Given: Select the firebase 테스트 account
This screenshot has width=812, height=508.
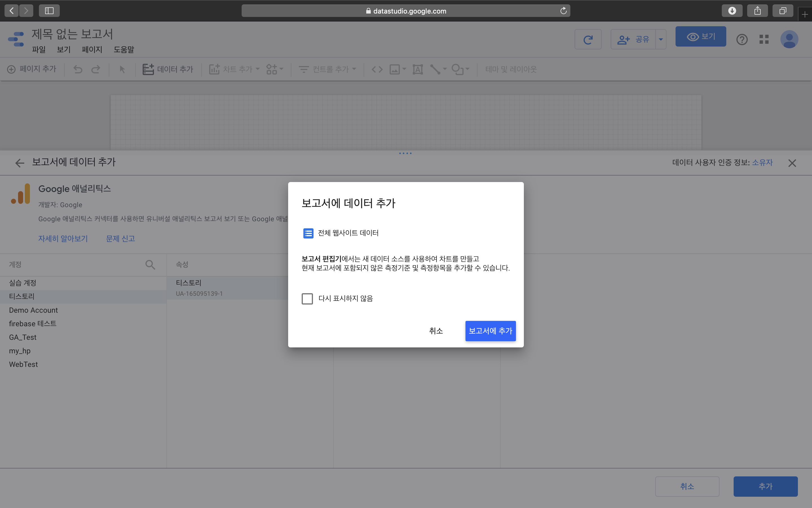Looking at the screenshot, I should tap(83, 323).
